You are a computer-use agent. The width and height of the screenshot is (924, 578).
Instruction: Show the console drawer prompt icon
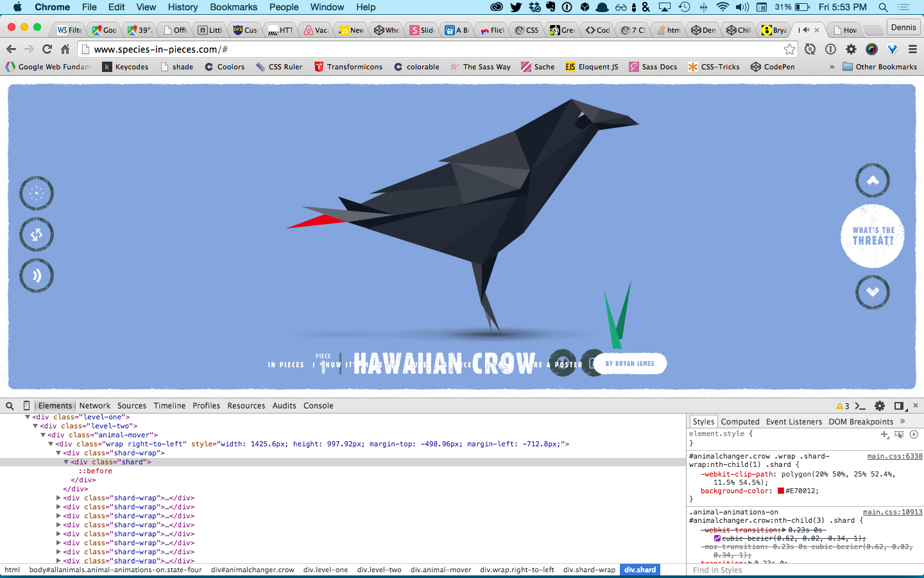[x=860, y=406]
